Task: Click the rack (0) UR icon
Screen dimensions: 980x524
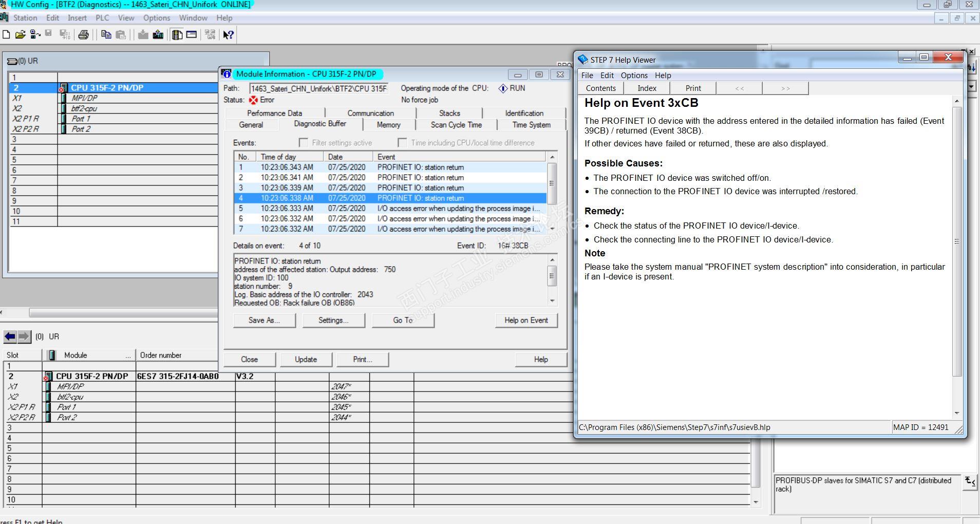Action: point(12,61)
